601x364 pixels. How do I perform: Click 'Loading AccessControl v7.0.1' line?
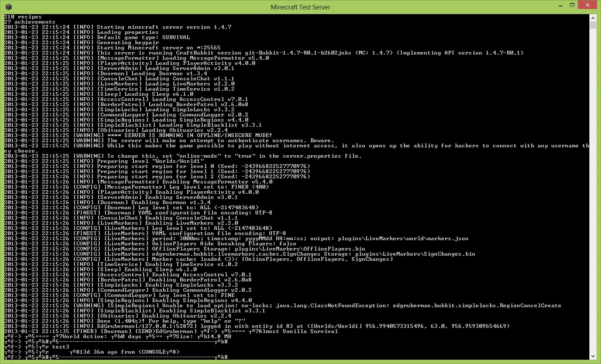(126, 99)
